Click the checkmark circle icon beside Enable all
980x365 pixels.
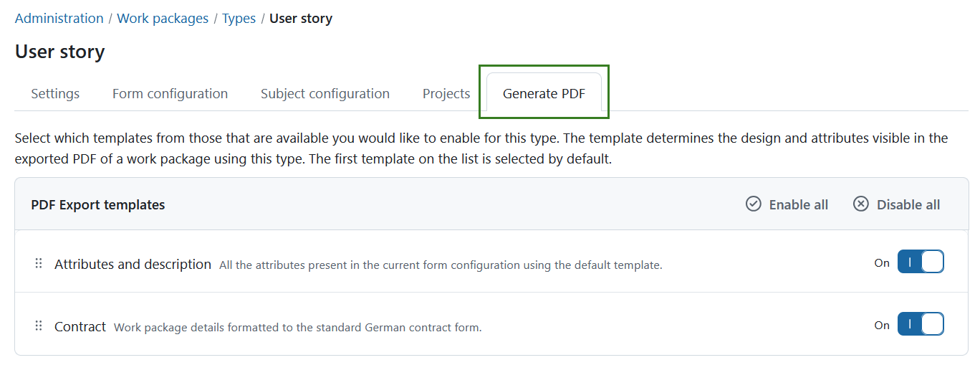click(x=753, y=204)
